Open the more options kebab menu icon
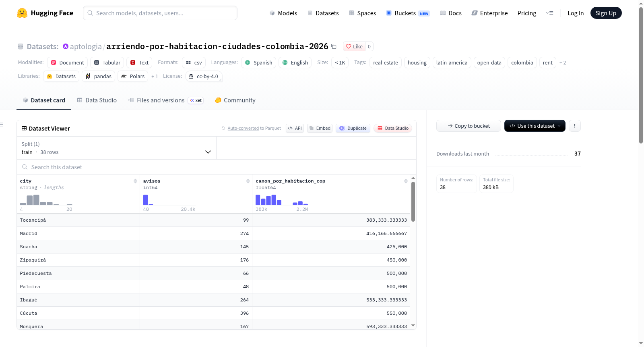Viewport: 644px width, 347px height. [575, 126]
